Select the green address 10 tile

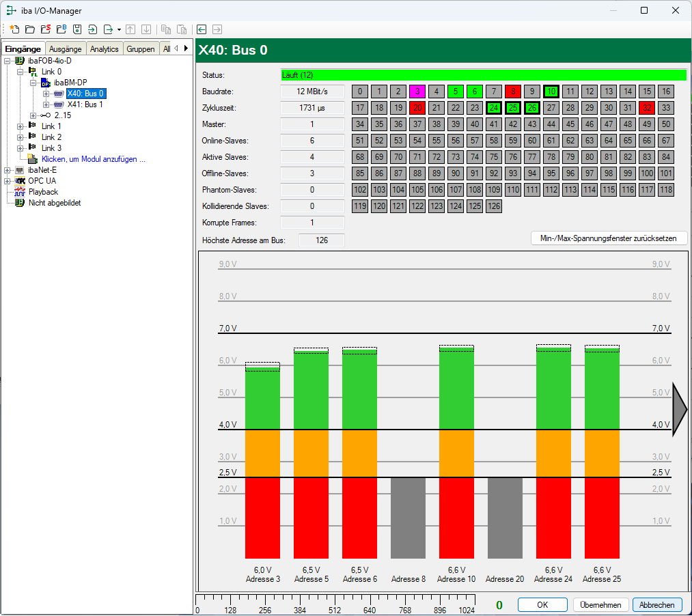click(x=551, y=92)
